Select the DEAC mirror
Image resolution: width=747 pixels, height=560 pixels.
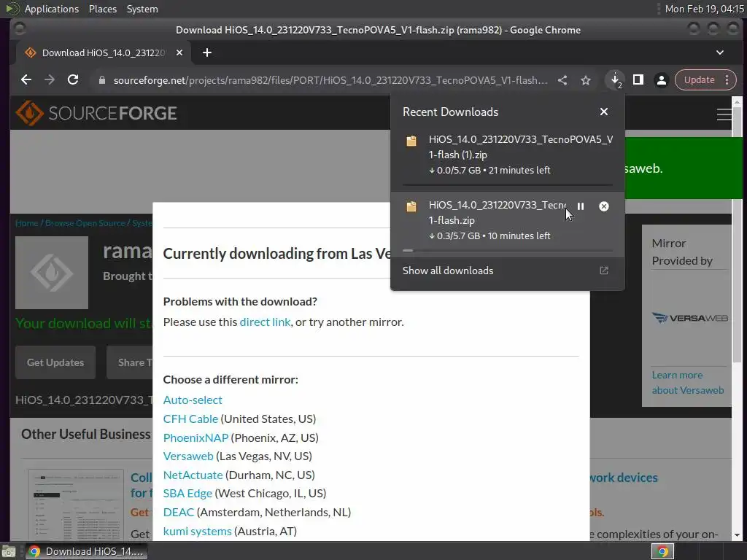179,513
